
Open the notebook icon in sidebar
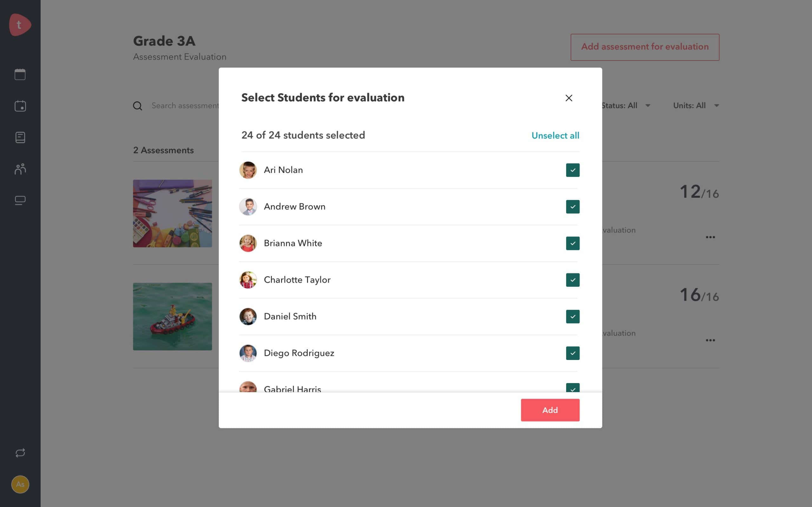(20, 138)
